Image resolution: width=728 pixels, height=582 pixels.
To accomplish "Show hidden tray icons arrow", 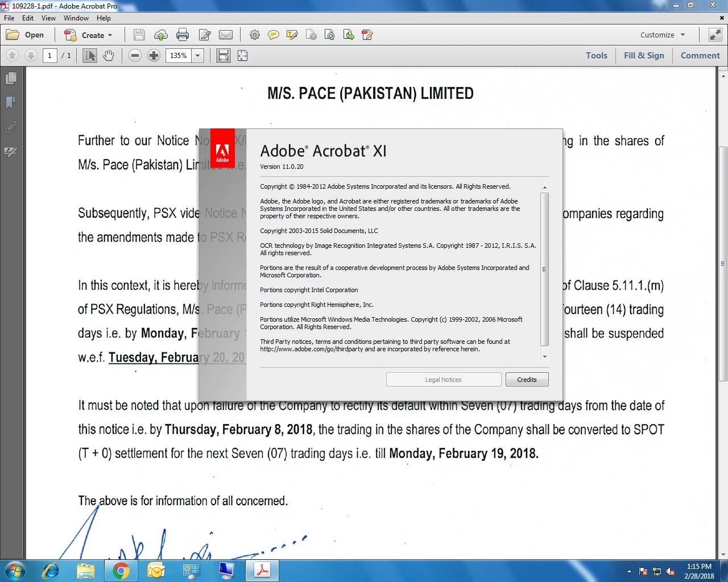I will pos(629,571).
